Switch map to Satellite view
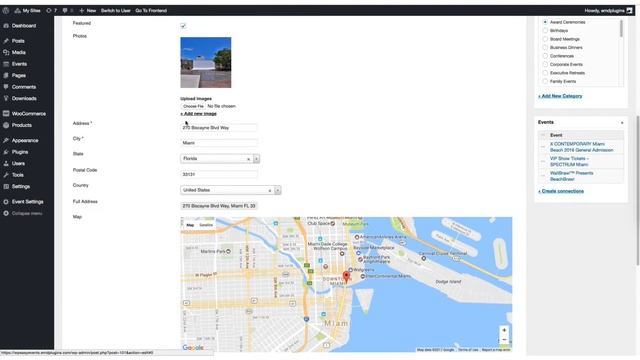Viewport: 640px width, 360px height. [206, 225]
